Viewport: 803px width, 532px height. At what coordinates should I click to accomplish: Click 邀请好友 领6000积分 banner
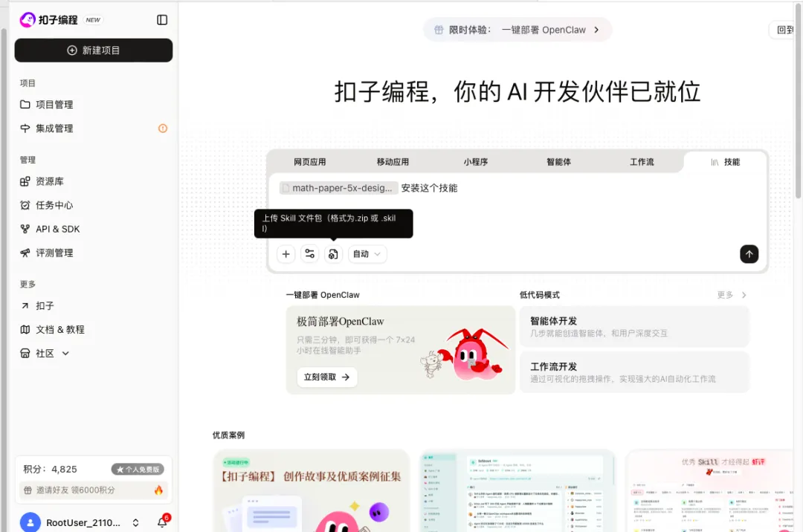(93, 490)
